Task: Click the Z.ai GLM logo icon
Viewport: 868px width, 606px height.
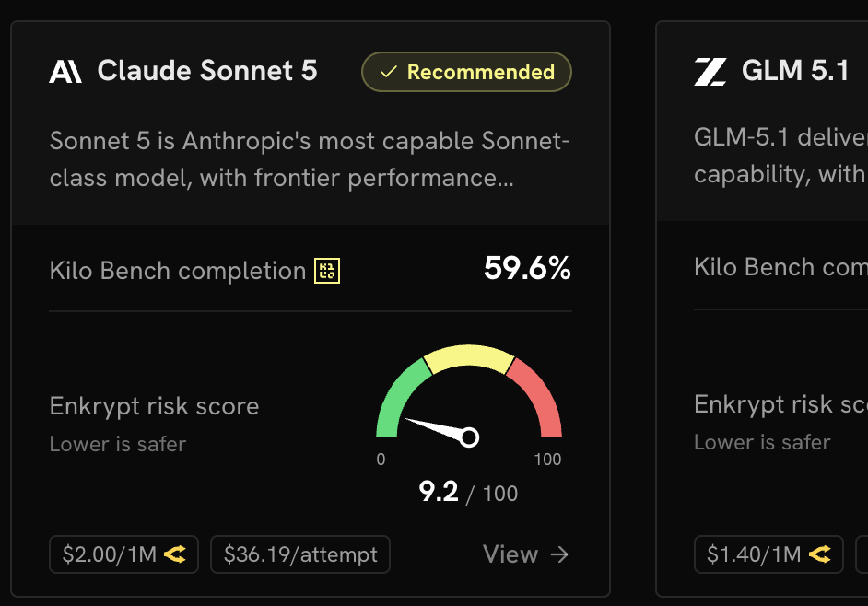Action: point(710,72)
